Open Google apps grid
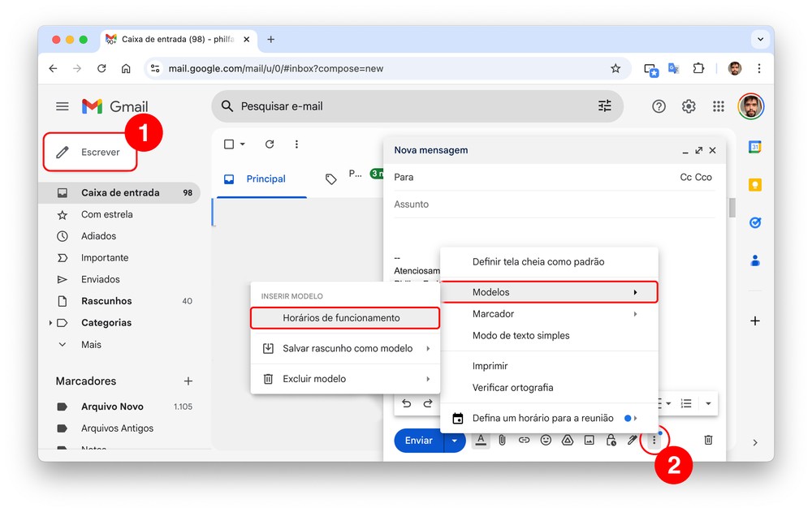Image resolution: width=812 pixels, height=512 pixels. [x=718, y=106]
